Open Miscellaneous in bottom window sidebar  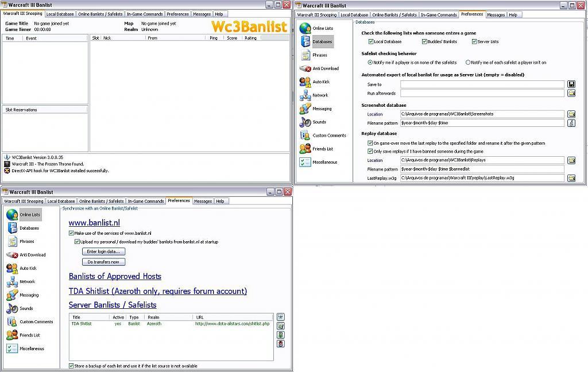tap(25, 348)
